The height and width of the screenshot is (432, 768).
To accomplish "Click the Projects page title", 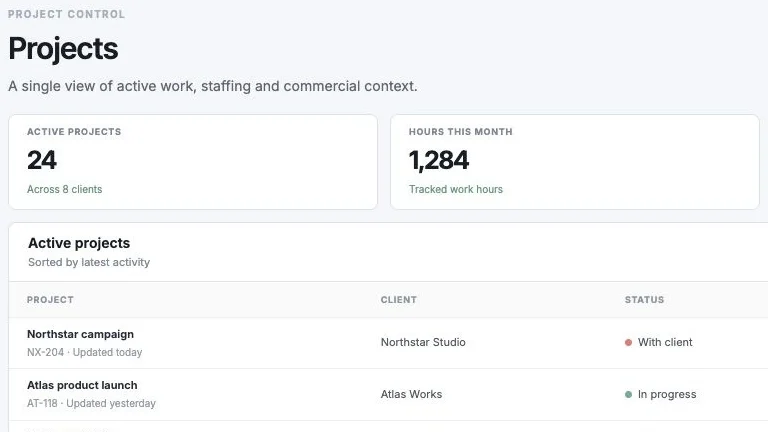I will click(63, 49).
